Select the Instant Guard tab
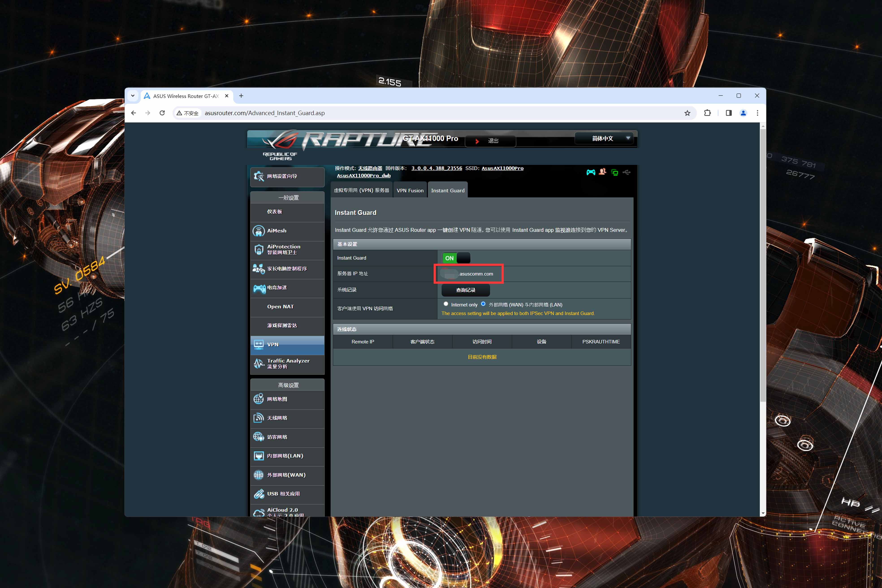This screenshot has height=588, width=882. [448, 190]
